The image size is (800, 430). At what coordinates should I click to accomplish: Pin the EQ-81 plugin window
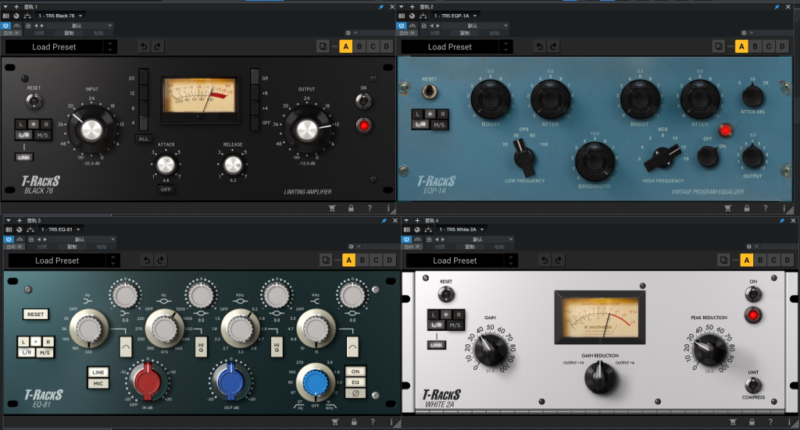pyautogui.click(x=385, y=220)
